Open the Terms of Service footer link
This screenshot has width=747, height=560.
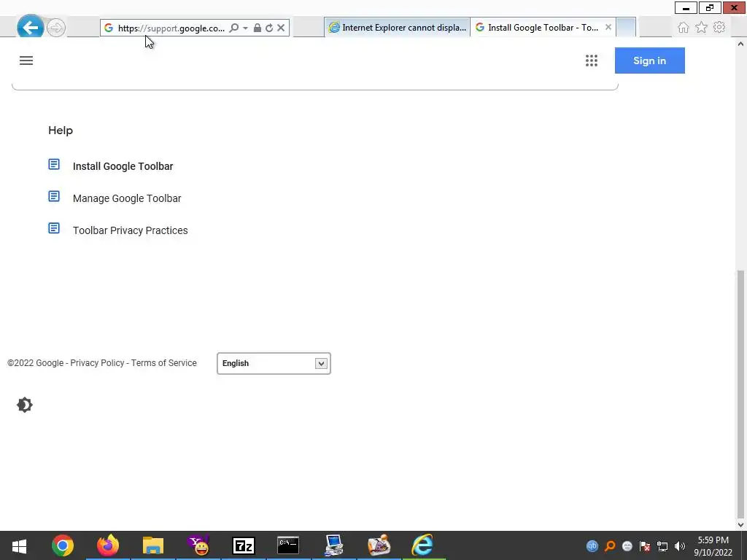click(164, 363)
